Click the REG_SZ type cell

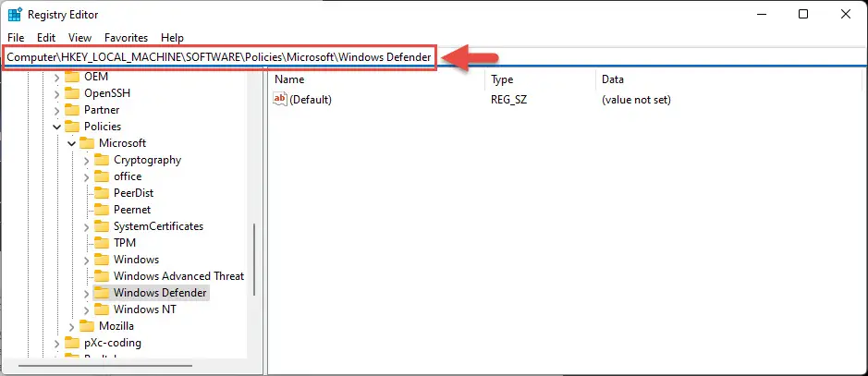pyautogui.click(x=509, y=100)
